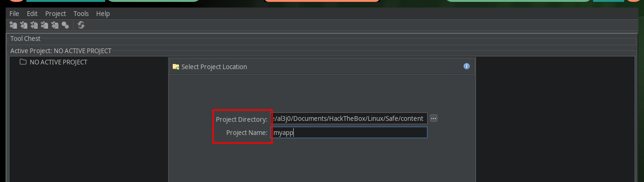
Task: Click the Check Out File toolbar icon
Action: click(24, 25)
